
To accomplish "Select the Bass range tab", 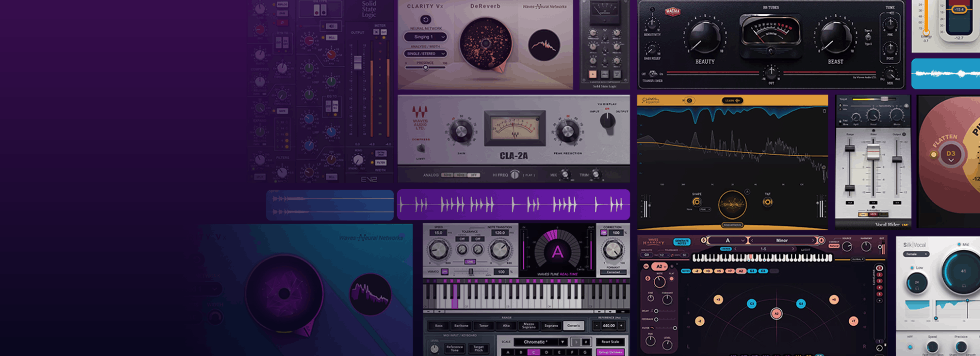I will (439, 326).
